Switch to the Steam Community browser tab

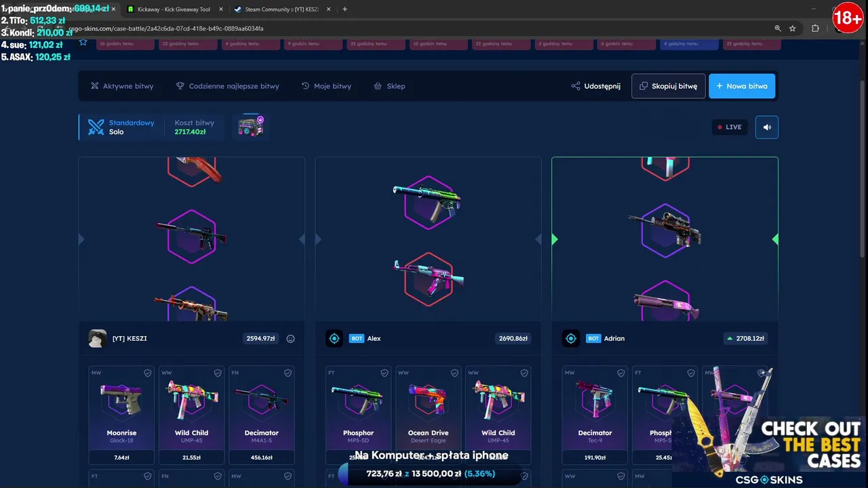[281, 9]
